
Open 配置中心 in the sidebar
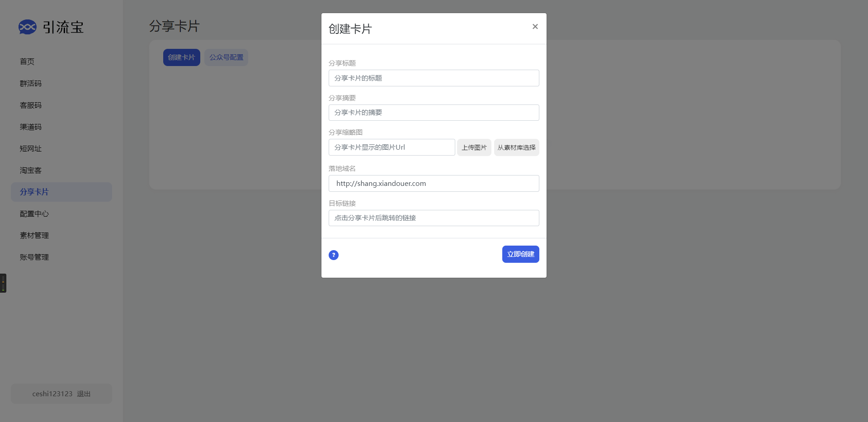click(x=61, y=213)
